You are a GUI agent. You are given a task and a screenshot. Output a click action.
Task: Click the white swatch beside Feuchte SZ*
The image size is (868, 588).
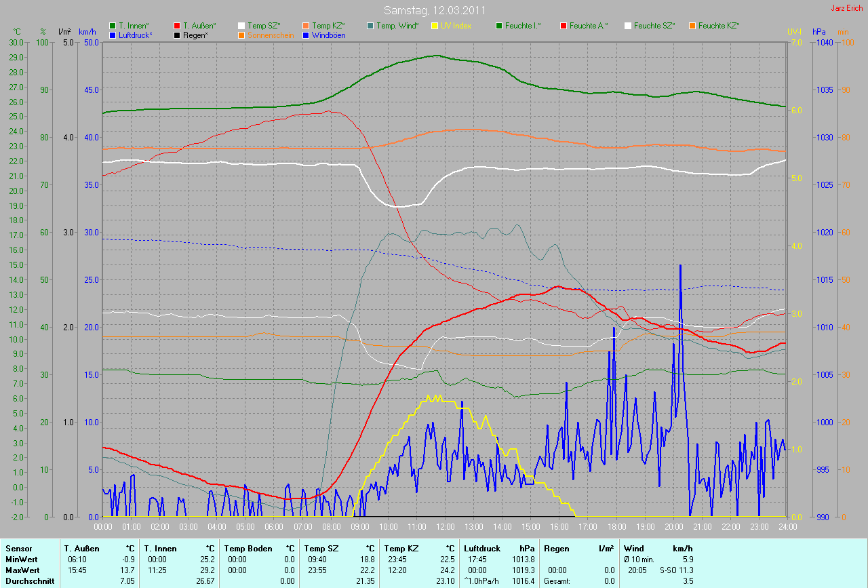628,26
